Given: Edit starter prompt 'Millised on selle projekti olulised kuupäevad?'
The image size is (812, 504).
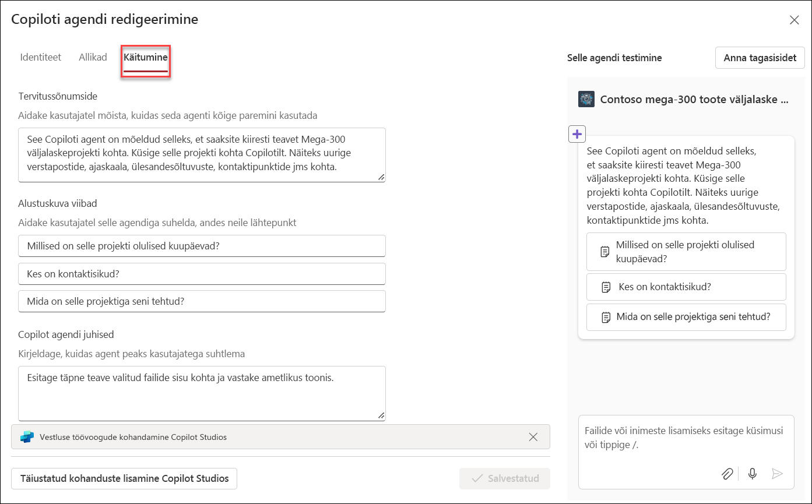Looking at the screenshot, I should point(202,246).
